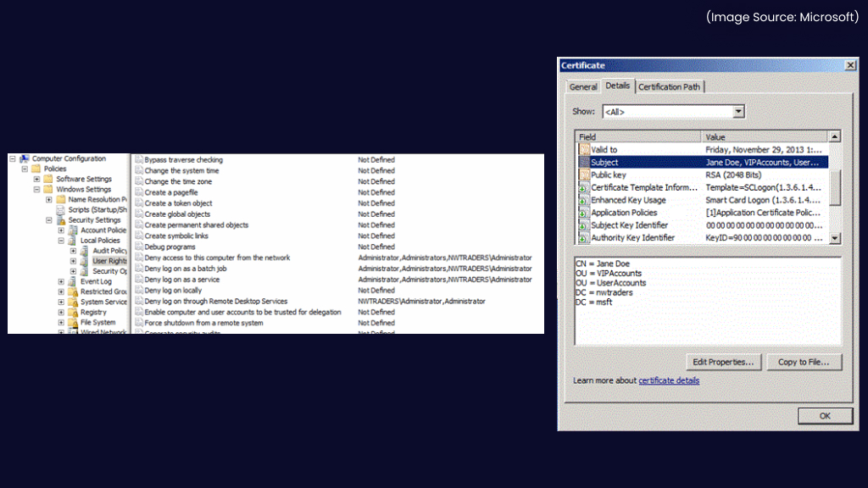The height and width of the screenshot is (488, 868).
Task: Click the Security Settings shield folder icon
Action: coord(60,220)
